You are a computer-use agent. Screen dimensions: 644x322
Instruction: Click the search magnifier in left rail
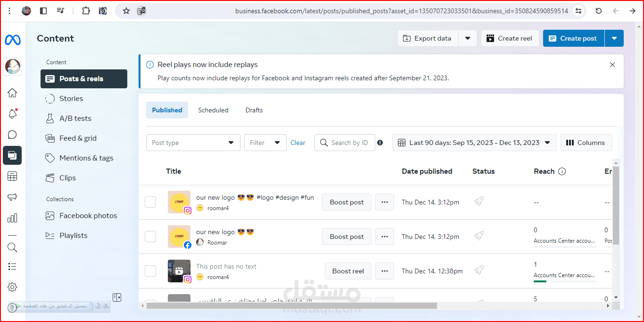[13, 247]
